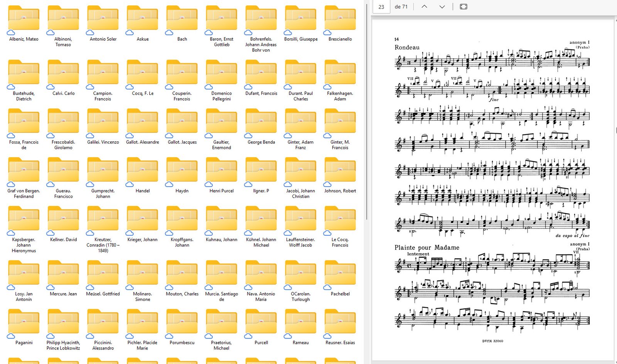Click the folder list vertical scrollbar
The width and height of the screenshot is (617, 364).
click(366, 116)
